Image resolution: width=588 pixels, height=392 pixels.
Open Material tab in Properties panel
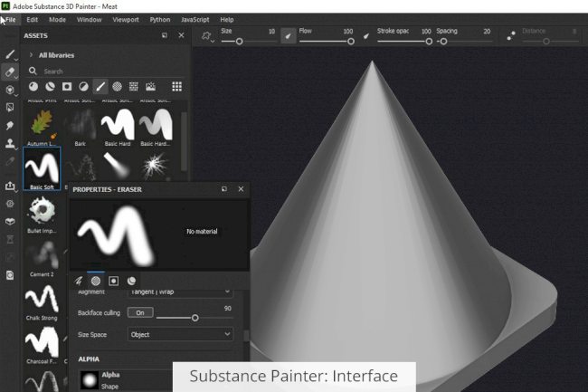click(x=131, y=281)
